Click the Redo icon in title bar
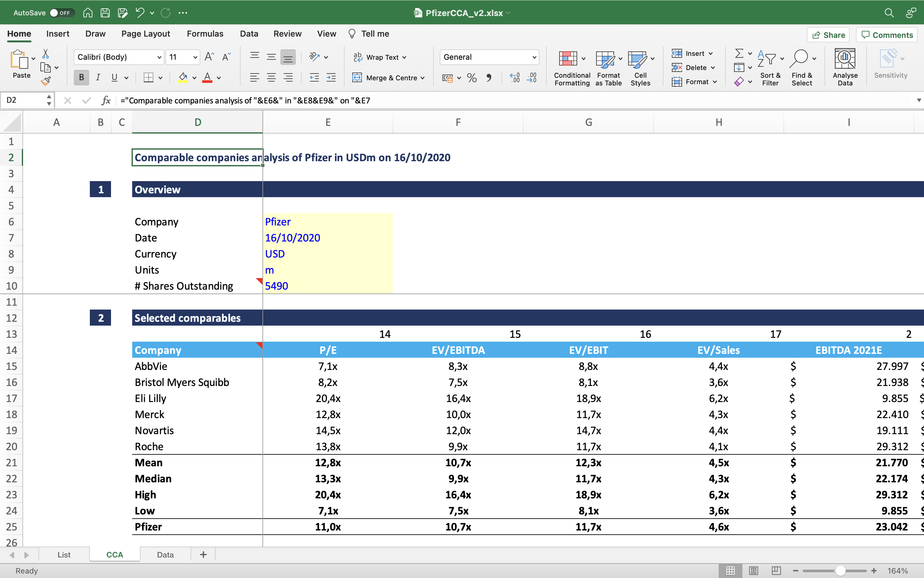Image resolution: width=924 pixels, height=578 pixels. [165, 13]
